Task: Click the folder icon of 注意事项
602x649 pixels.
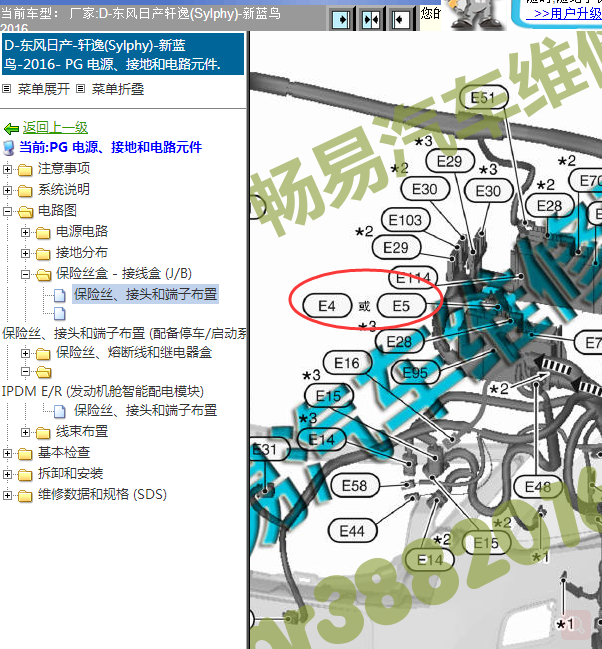Action: tap(25, 169)
